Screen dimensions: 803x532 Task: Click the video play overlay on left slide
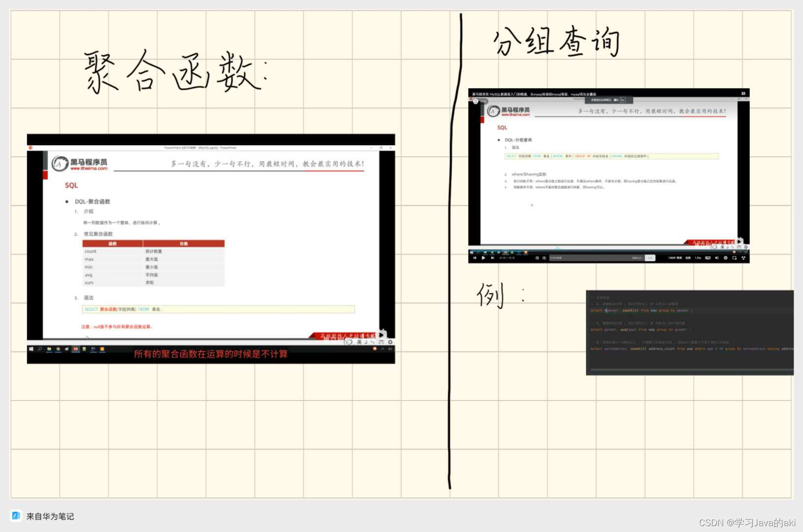[x=382, y=334]
